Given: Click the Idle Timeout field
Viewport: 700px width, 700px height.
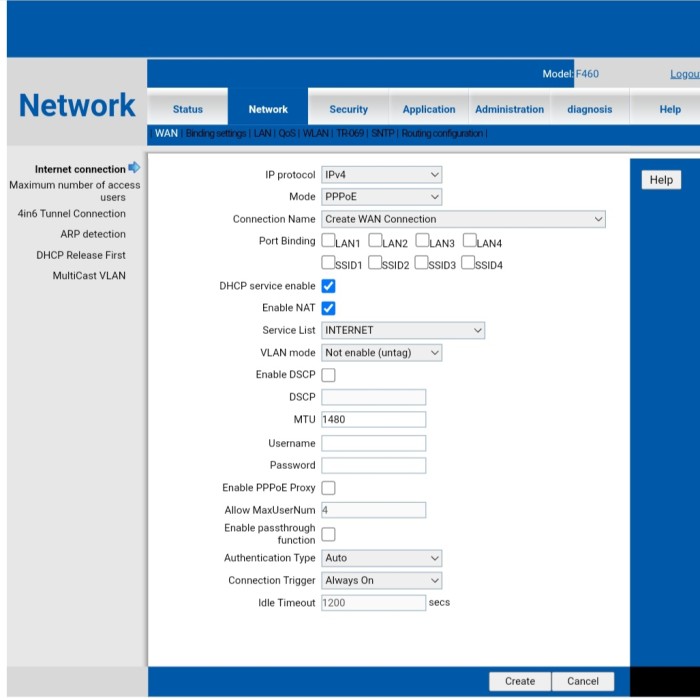Looking at the screenshot, I should (374, 603).
